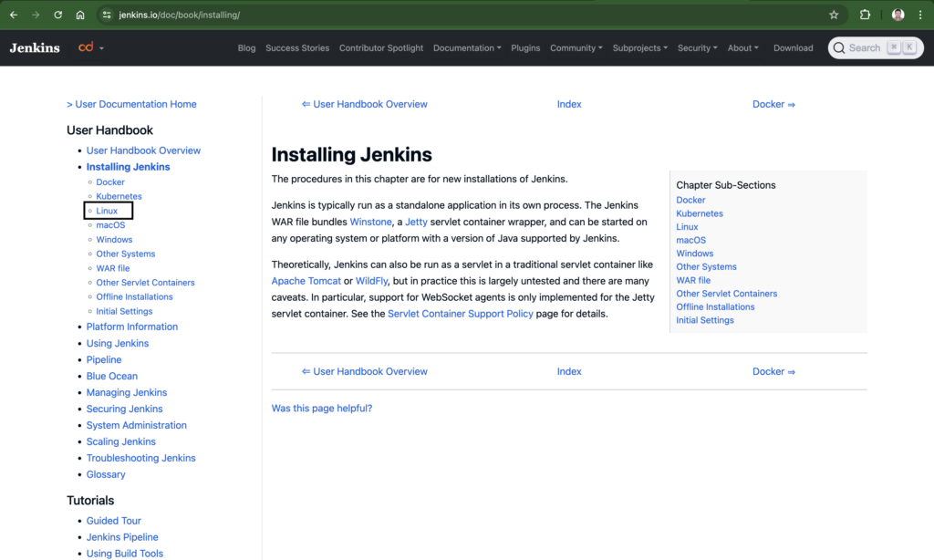The width and height of the screenshot is (934, 560).
Task: Open Offline Installations in sidebar
Action: click(135, 296)
